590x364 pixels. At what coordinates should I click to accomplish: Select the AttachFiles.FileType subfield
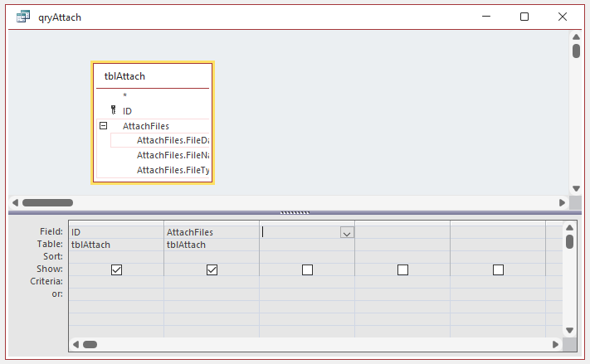pos(159,170)
